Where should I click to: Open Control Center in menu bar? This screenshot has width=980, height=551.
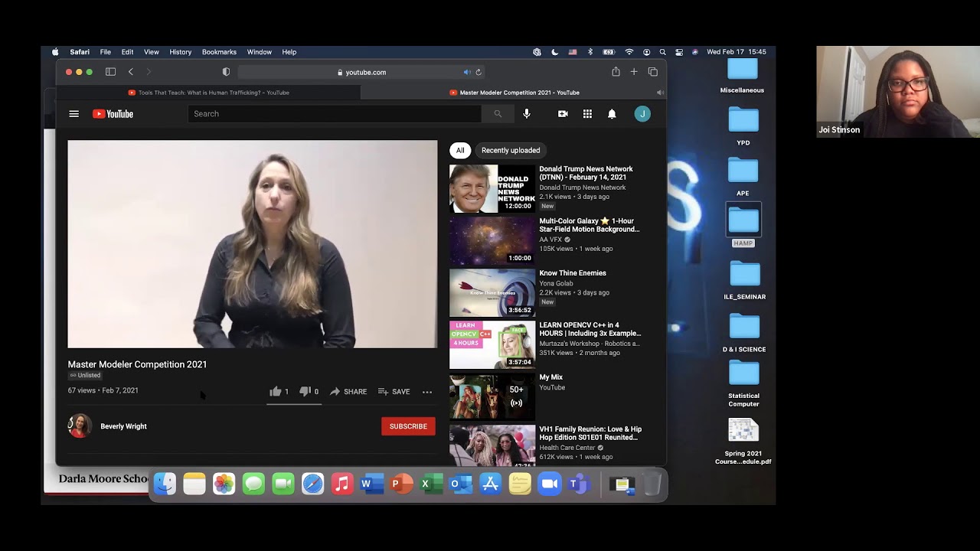[x=679, y=52]
